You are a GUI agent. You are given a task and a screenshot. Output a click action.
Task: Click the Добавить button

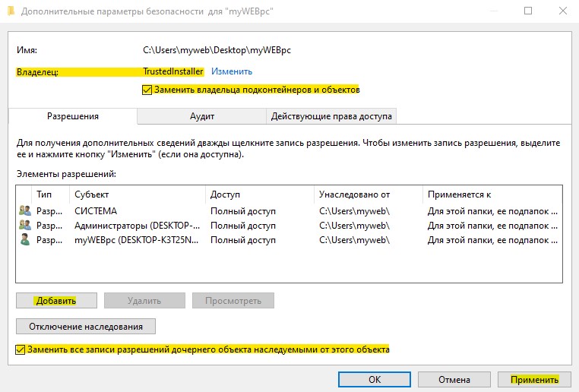coord(56,301)
